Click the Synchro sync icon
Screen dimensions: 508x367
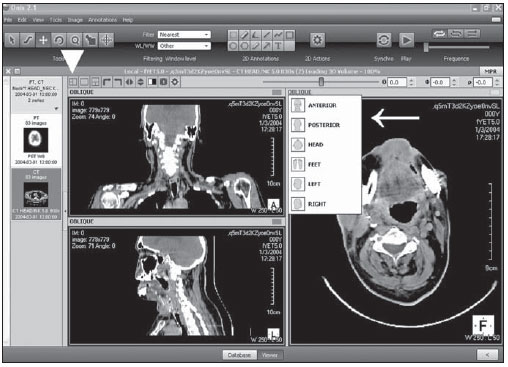tap(384, 40)
